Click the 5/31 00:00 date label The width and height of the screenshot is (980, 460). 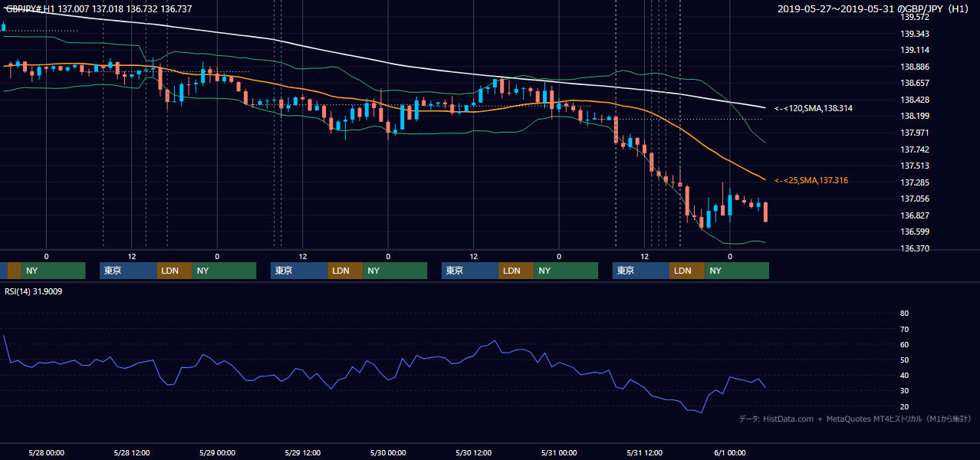coord(559,452)
